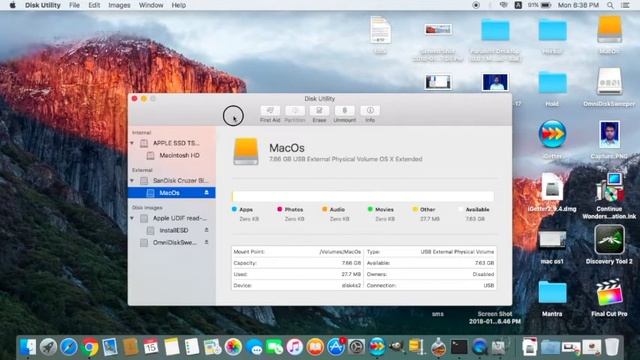640x360 pixels.
Task: Collapse the APPLE SSD disclosure triangle
Action: click(x=132, y=143)
